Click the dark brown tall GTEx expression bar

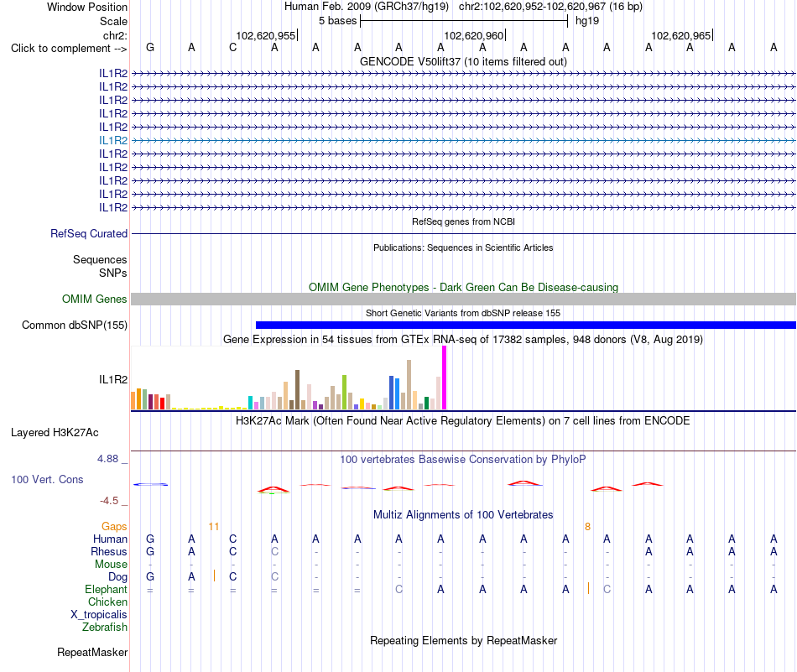click(297, 390)
